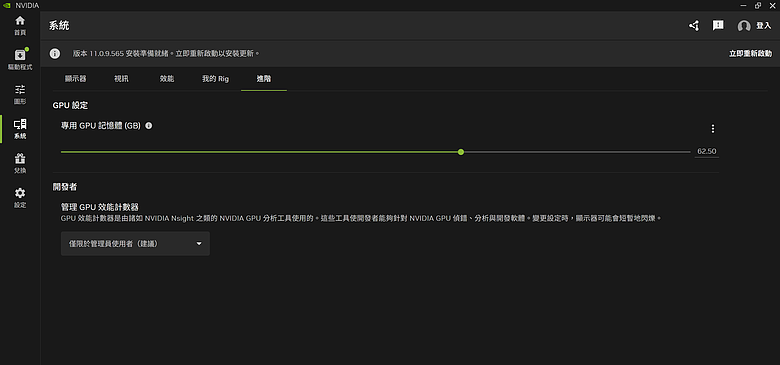Restore down the NVIDIA window
Viewport: 780px width, 365px height.
[x=758, y=5]
